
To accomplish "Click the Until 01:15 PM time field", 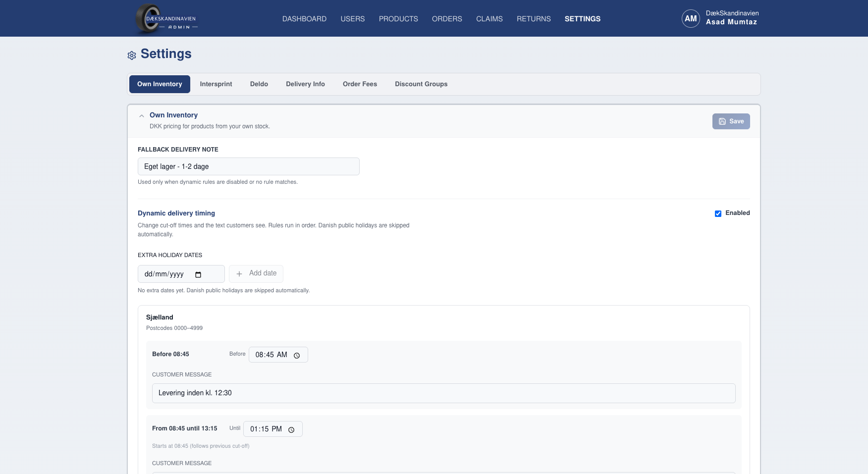I will point(272,429).
